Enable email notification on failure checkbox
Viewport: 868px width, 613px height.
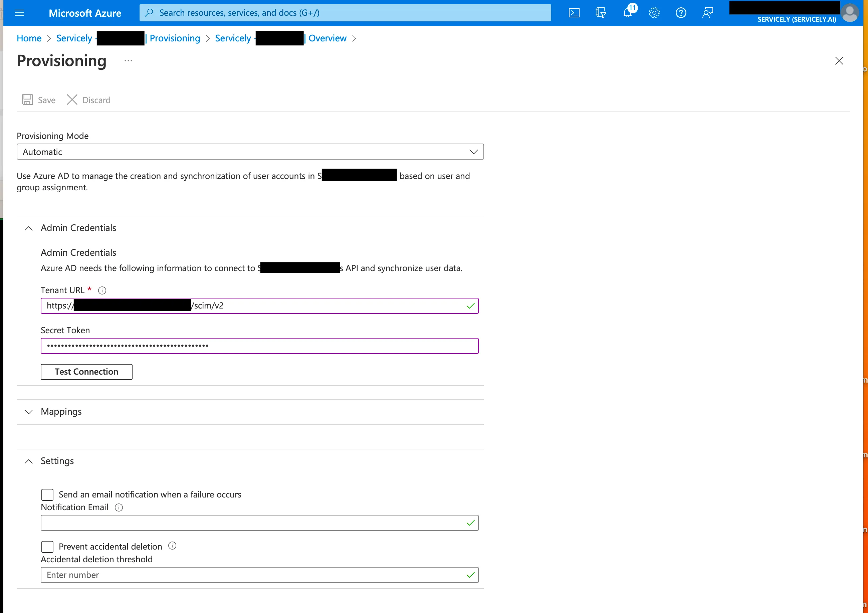point(47,494)
